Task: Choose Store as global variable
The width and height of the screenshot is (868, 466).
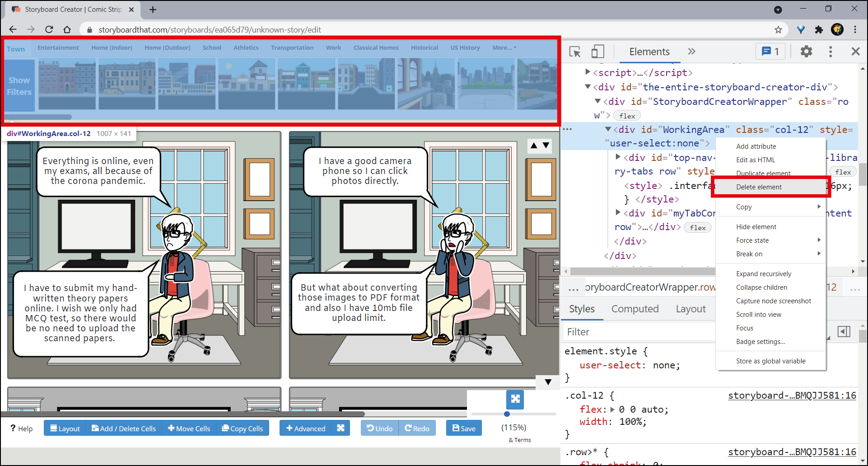Action: 771,361
